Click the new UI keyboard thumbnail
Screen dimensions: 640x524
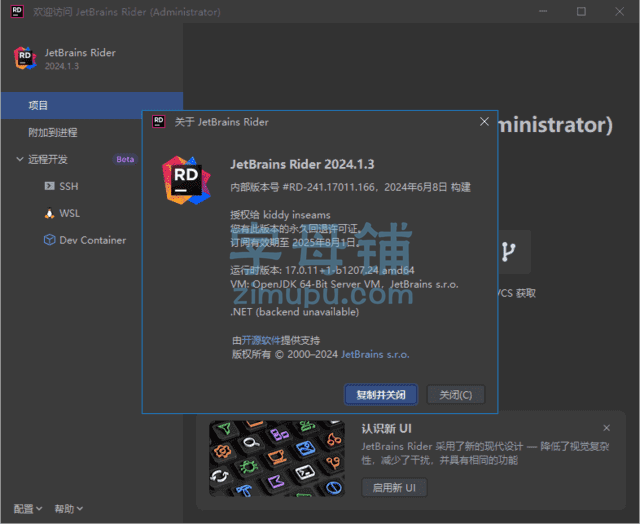pyautogui.click(x=277, y=458)
